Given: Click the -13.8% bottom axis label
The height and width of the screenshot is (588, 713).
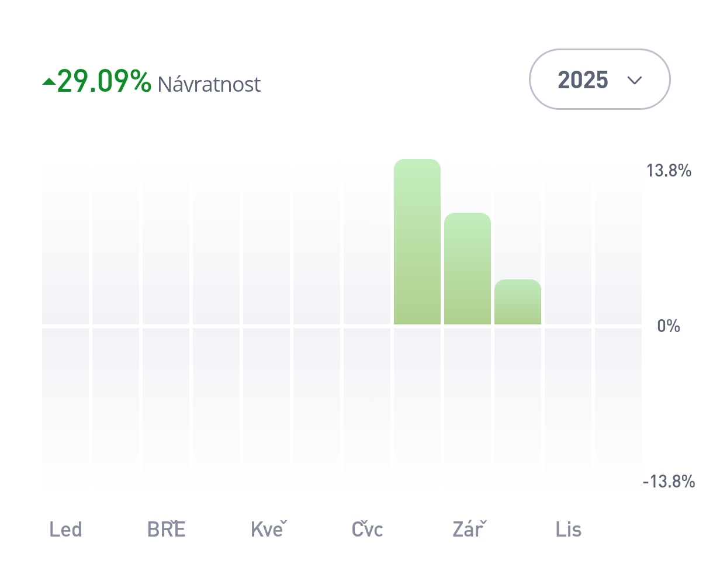Looking at the screenshot, I should pos(669,482).
